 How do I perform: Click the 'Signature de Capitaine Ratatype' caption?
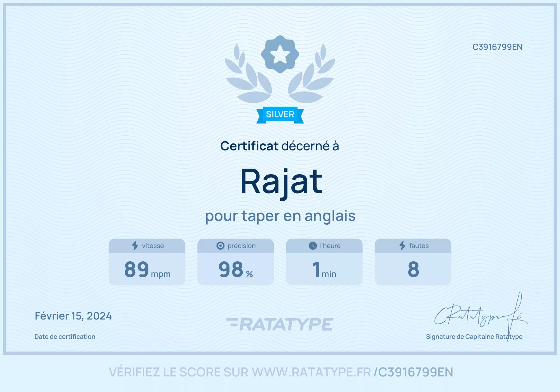coord(474,337)
